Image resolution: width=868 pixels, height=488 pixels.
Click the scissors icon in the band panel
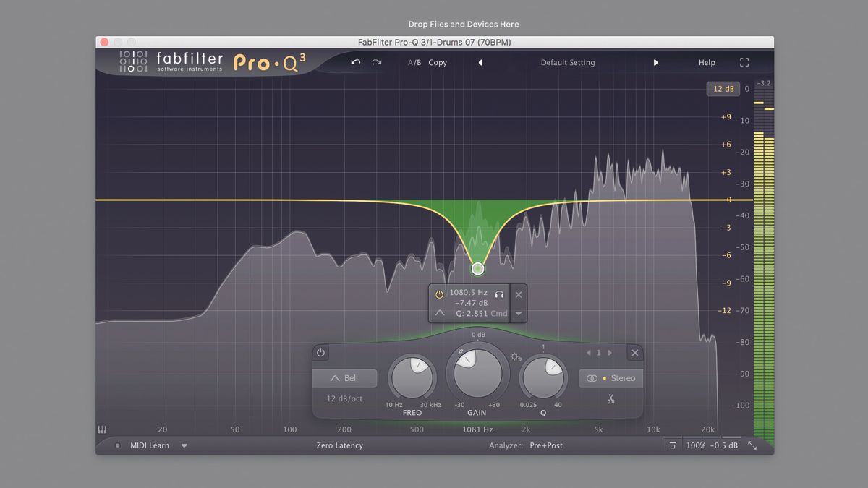pyautogui.click(x=613, y=398)
